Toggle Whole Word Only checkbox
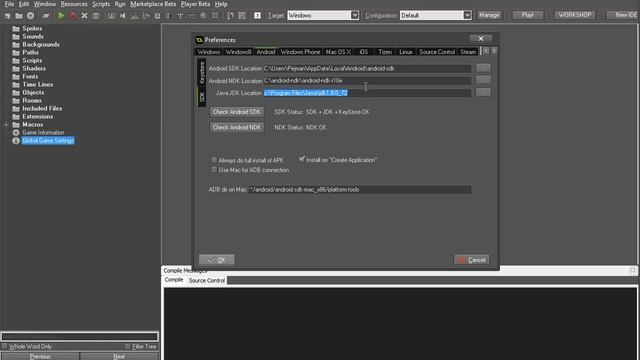640x360 pixels. 4,346
